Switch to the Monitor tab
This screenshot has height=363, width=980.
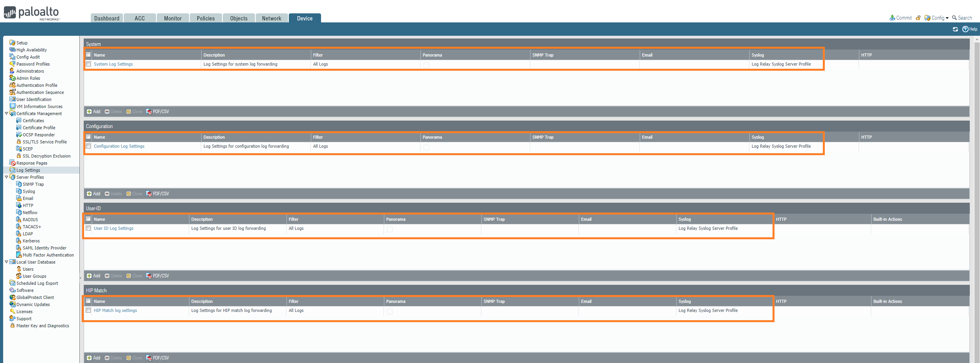[173, 18]
